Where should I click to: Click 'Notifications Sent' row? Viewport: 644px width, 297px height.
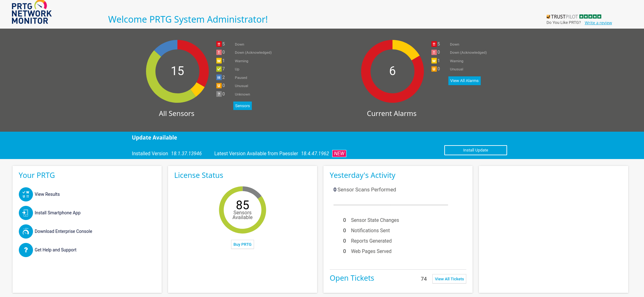click(x=366, y=231)
